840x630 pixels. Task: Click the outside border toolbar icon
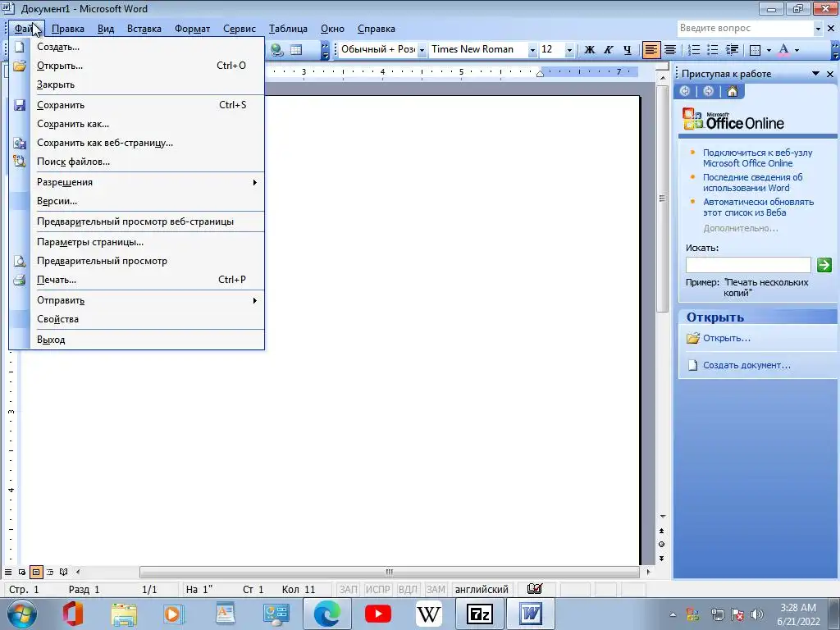click(x=756, y=50)
